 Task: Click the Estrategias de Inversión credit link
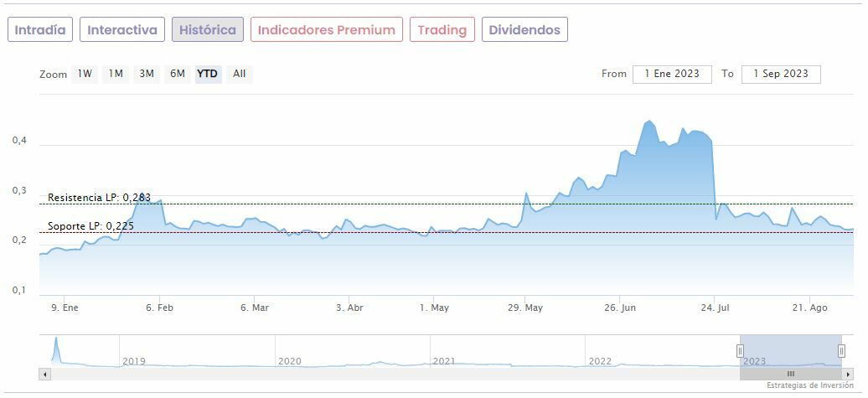coord(809,385)
